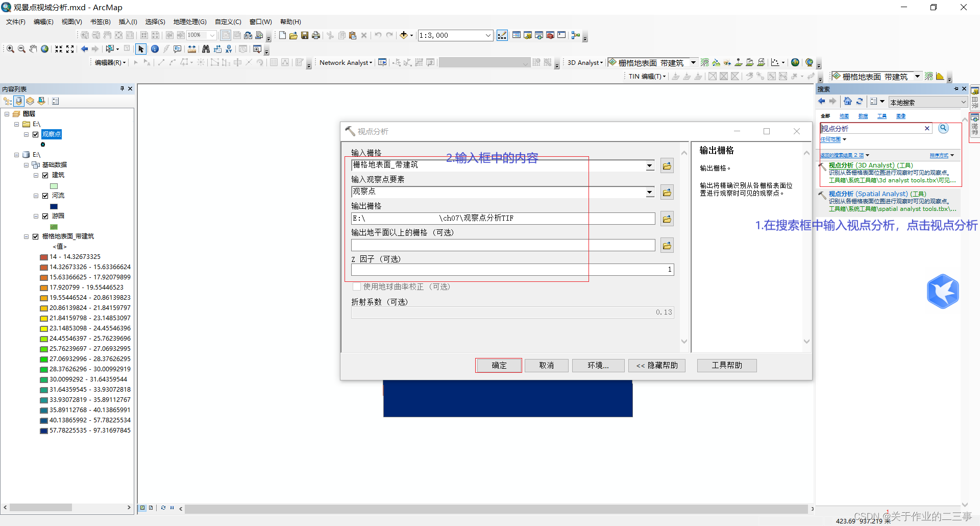Click the 输出栅格 path field

(503, 219)
